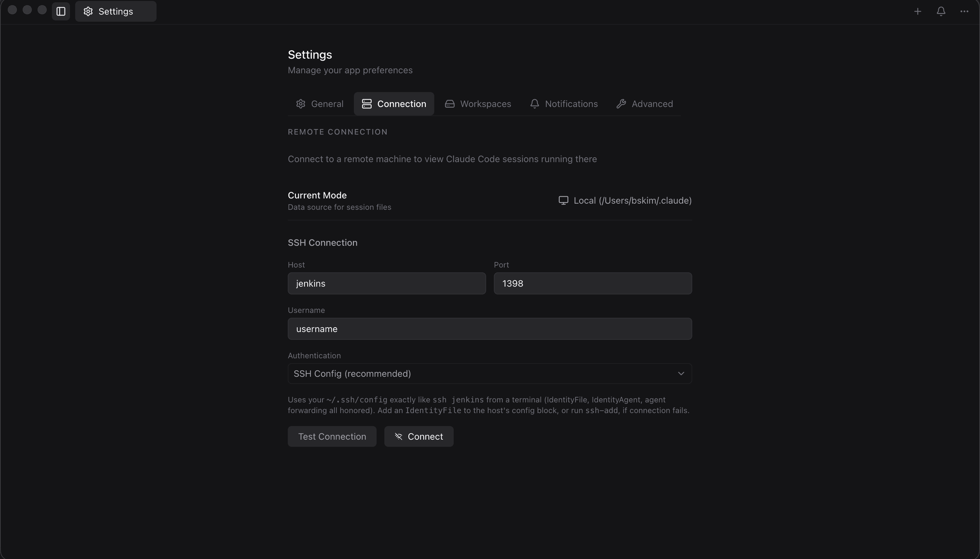Click the wifi-off icon on Connect button
This screenshot has height=559, width=980.
click(x=398, y=436)
